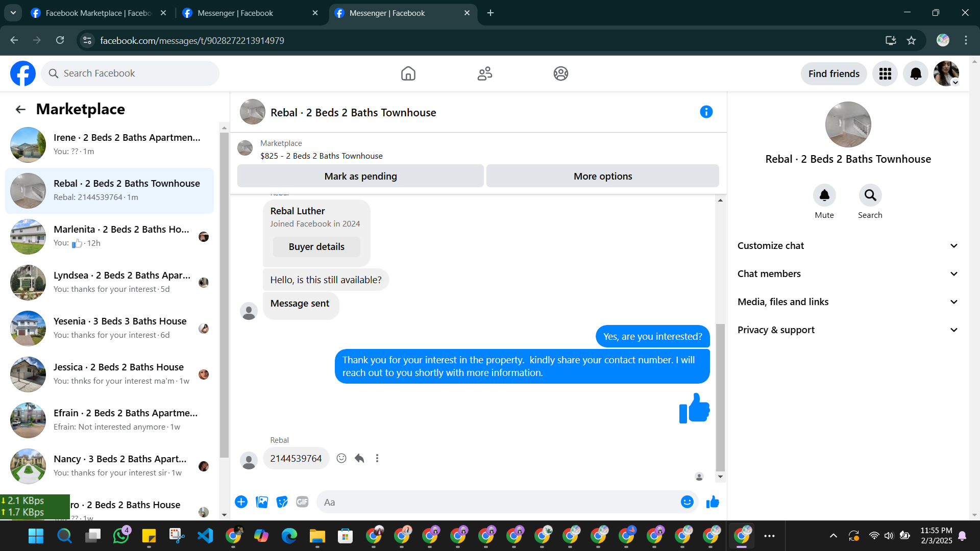Switch to the middle Messenger tab
This screenshot has width=980, height=551.
[250, 13]
